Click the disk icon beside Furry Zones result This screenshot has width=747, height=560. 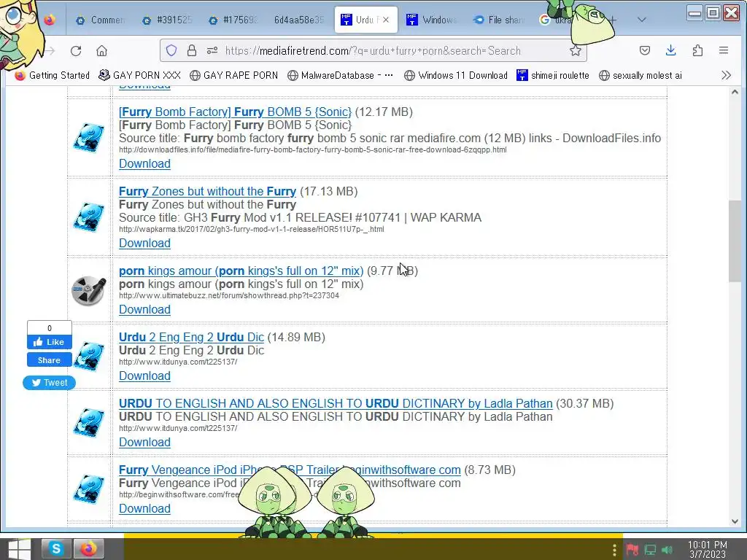point(88,217)
